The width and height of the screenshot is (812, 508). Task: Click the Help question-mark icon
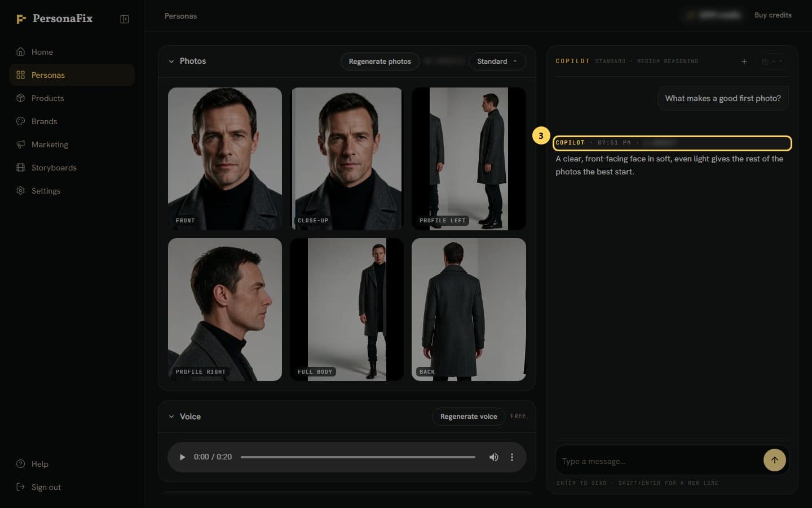(x=21, y=464)
